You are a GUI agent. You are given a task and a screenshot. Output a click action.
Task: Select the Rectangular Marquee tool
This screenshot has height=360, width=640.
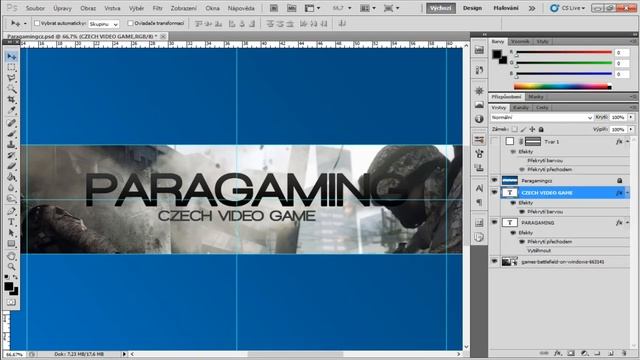(11, 67)
